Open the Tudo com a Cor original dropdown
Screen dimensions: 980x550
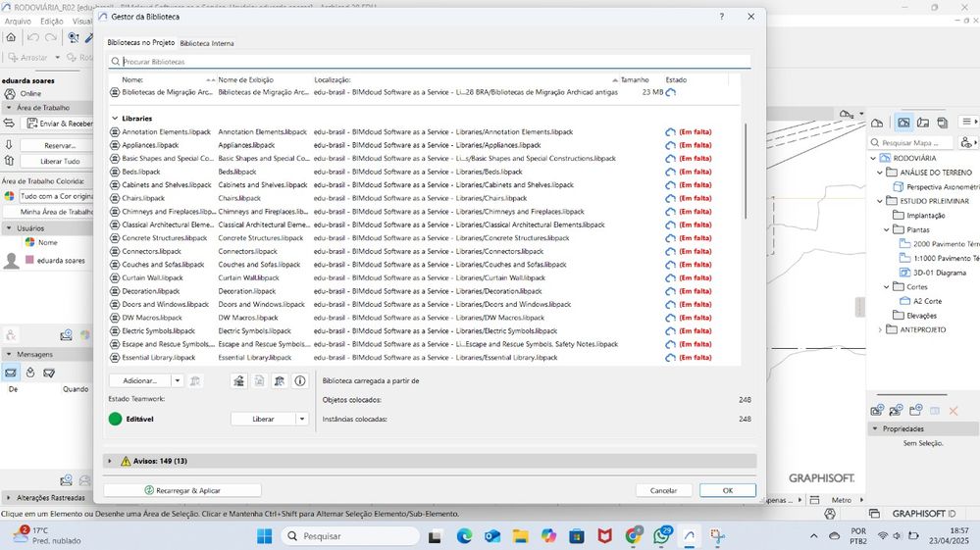[56, 196]
